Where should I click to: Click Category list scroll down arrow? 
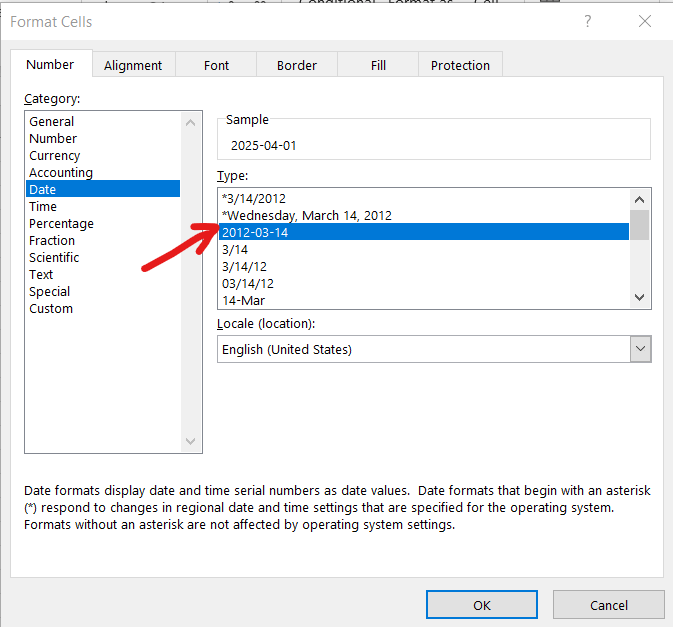coord(191,441)
